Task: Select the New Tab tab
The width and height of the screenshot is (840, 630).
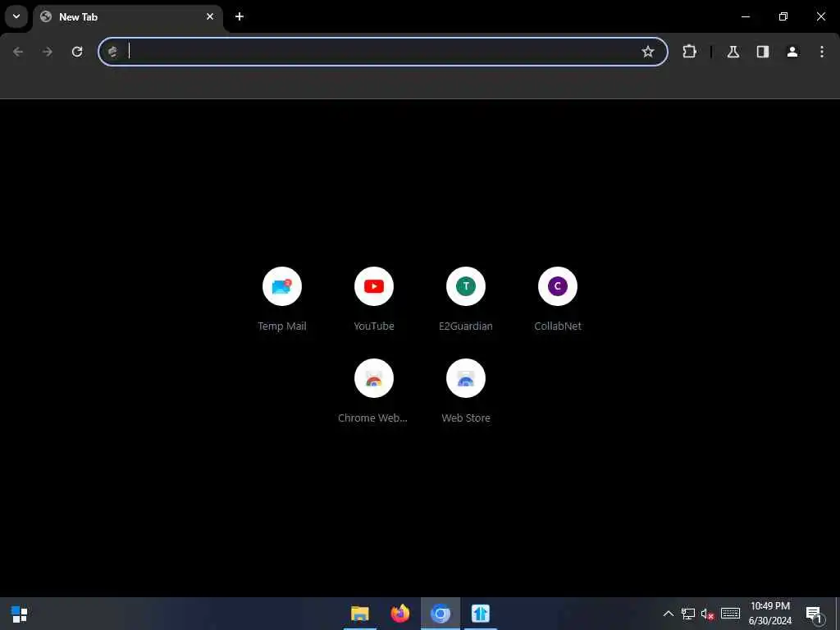Action: [127, 17]
